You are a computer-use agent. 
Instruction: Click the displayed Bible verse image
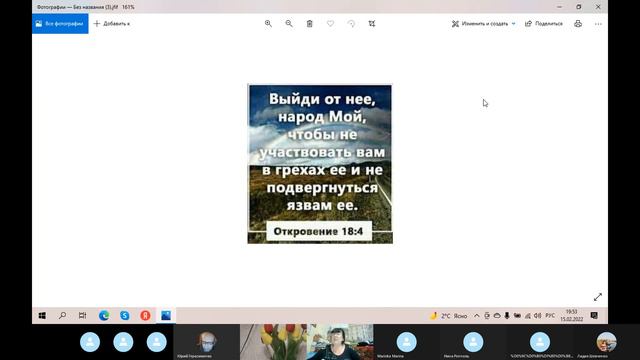320,164
